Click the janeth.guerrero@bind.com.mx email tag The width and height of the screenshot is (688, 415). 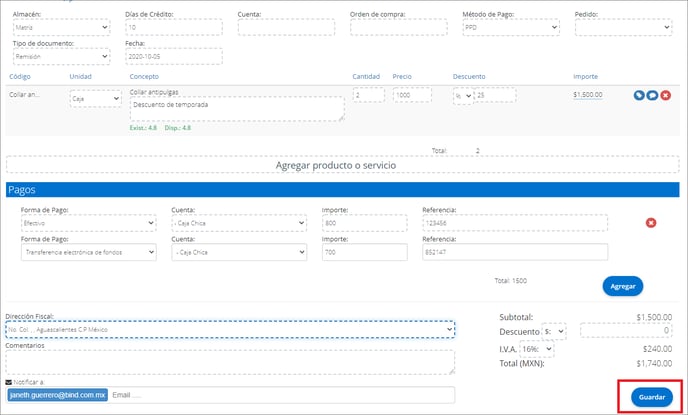[57, 395]
